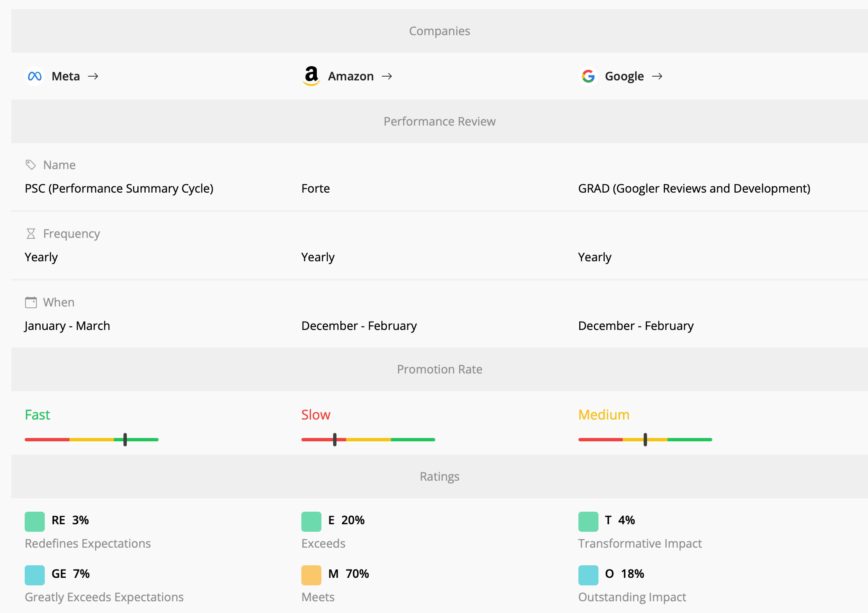868x613 pixels.
Task: Click arrow icon next to Google
Action: pyautogui.click(x=657, y=76)
